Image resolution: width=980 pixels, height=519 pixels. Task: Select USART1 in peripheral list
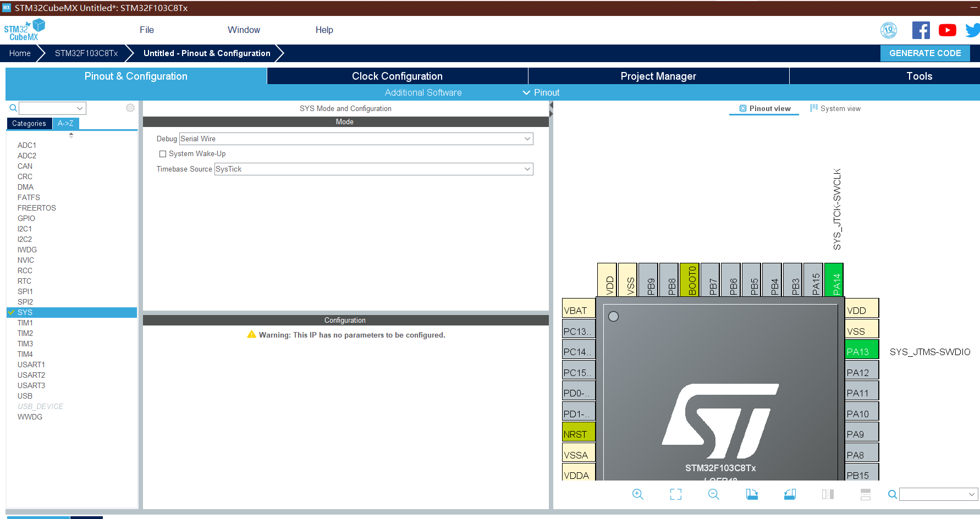pyautogui.click(x=31, y=365)
